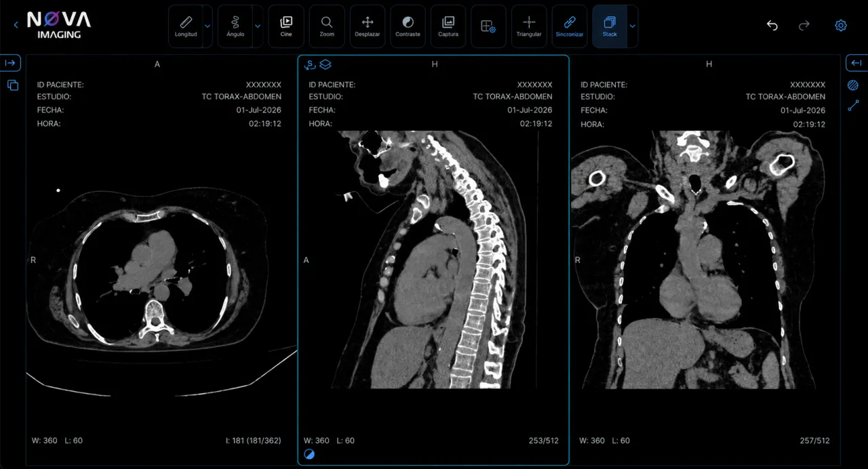Click the NOVA Imaging logo
This screenshot has height=469, width=868.
58,25
